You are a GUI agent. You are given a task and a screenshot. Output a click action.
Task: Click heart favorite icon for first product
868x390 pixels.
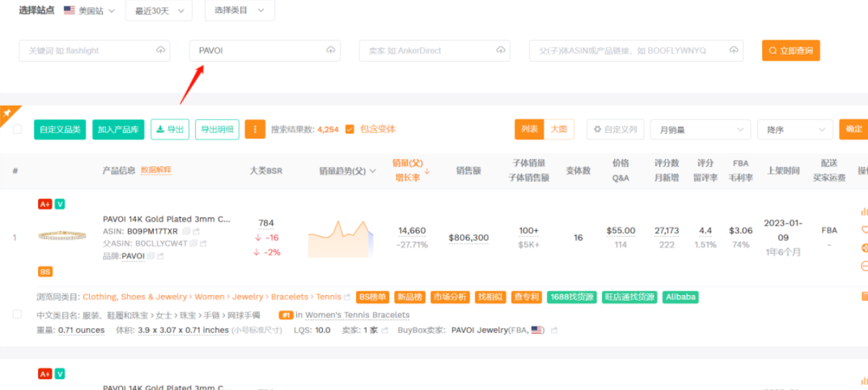pyautogui.click(x=864, y=230)
